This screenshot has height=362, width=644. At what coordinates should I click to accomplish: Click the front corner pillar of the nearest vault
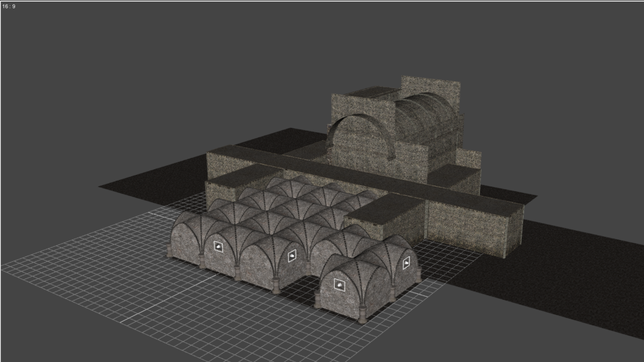click(x=363, y=313)
